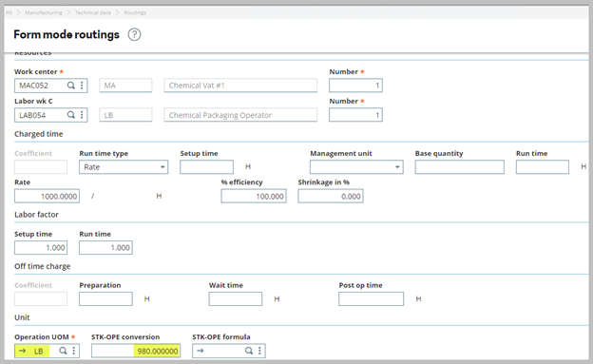Go to All breadcrumb
This screenshot has width=593, height=364.
coord(9,12)
